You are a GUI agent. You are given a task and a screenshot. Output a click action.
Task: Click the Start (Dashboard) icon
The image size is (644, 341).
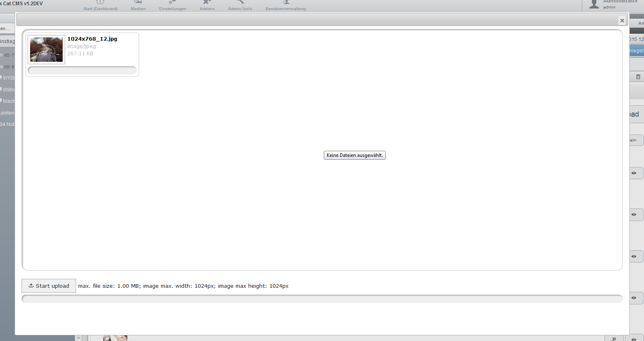click(100, 2)
